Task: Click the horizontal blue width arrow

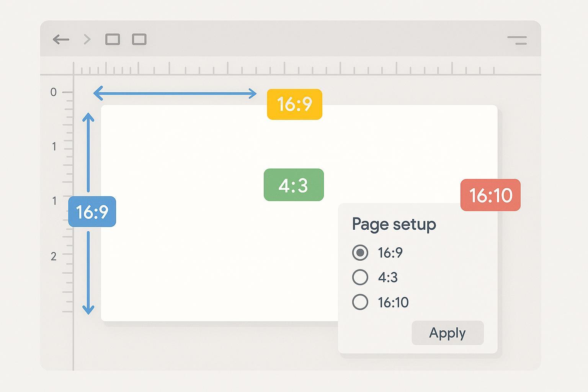Action: coord(175,93)
